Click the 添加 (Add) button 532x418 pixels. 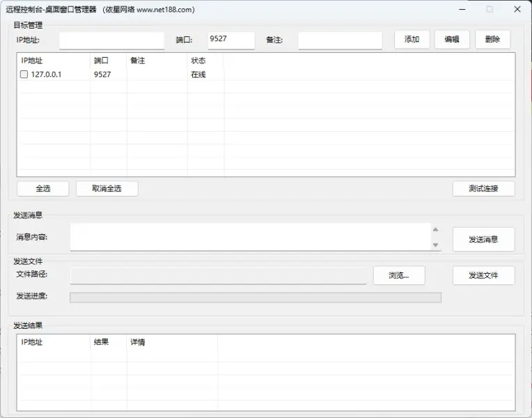coord(412,40)
